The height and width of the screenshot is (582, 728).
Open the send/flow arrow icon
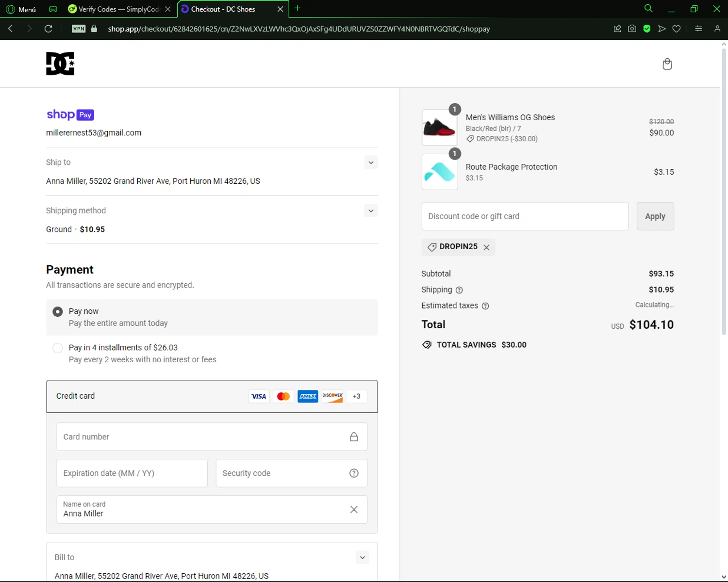[x=662, y=29]
